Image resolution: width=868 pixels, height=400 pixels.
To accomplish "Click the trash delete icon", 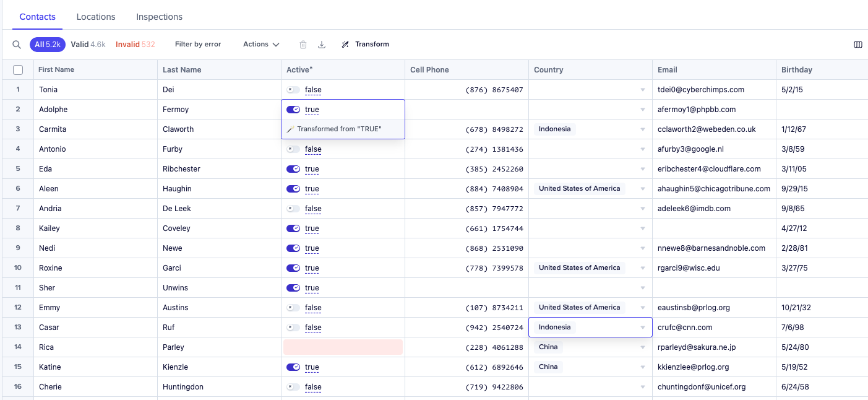I will coord(303,45).
